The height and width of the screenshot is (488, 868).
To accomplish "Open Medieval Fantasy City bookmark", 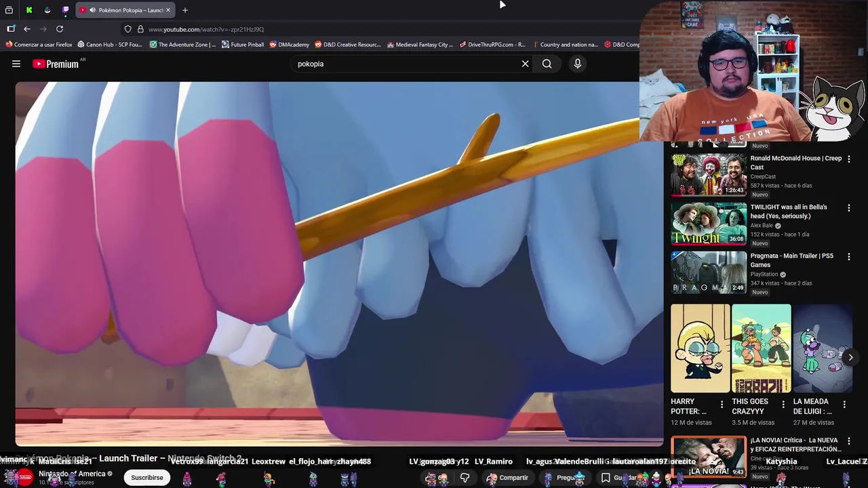I will [420, 45].
